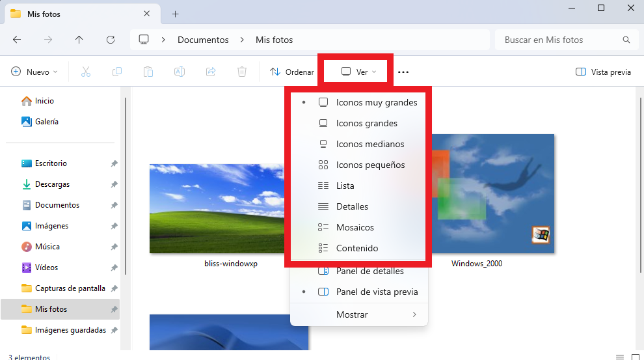Viewport: 644px width, 360px height.
Task: Click the Paste clipboard icon
Action: (x=148, y=72)
